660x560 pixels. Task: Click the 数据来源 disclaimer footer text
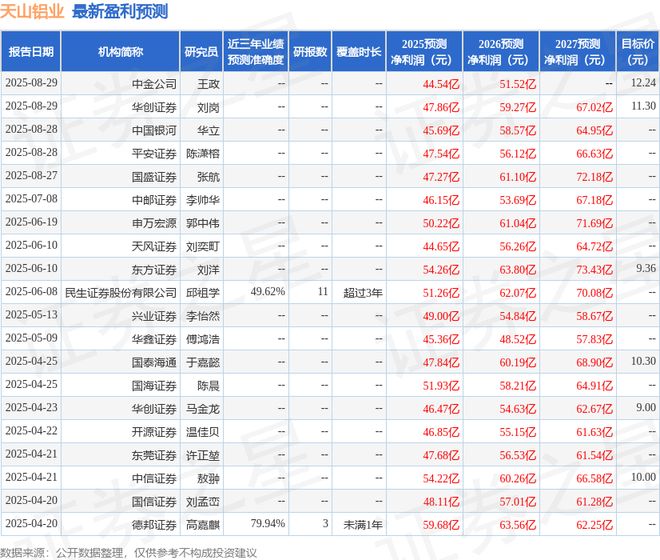(x=128, y=553)
